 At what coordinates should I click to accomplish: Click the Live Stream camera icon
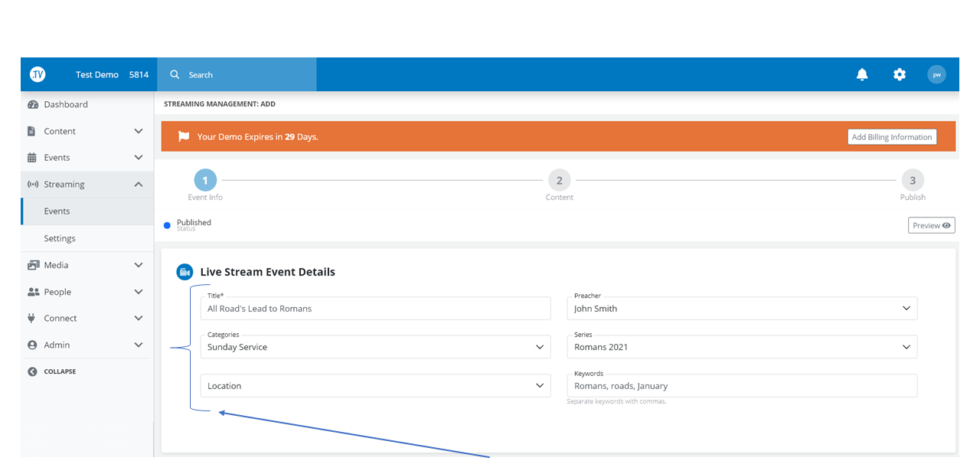(x=185, y=272)
